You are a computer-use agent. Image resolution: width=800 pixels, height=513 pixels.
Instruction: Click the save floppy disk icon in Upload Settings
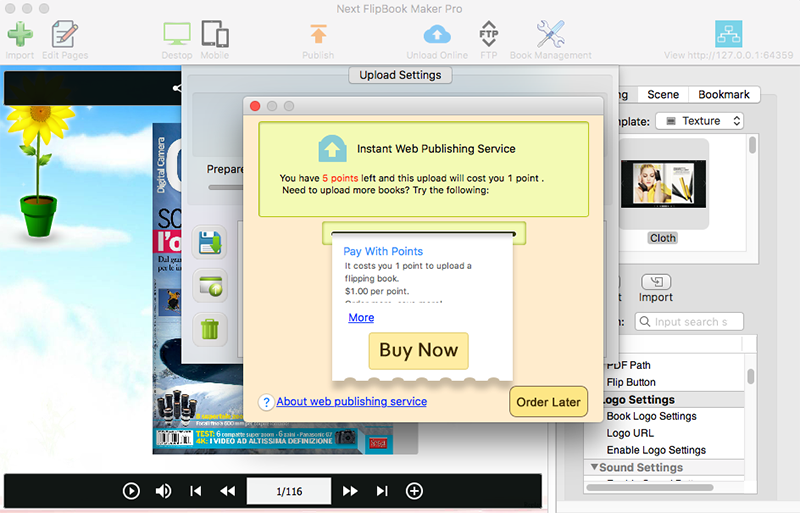point(210,242)
